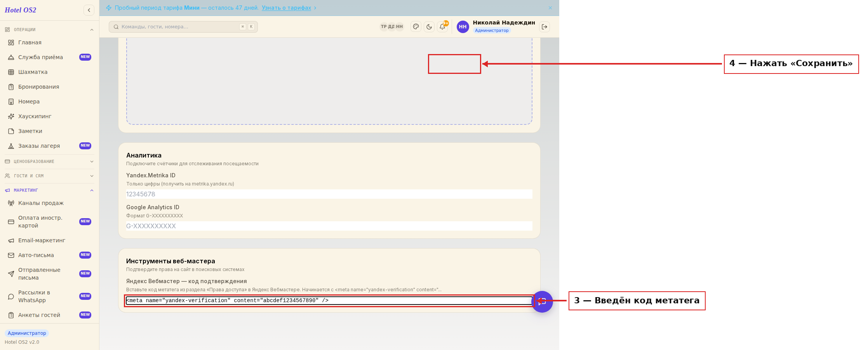The height and width of the screenshot is (350, 868).
Task: Follow the Узнать о тарифах link
Action: pyautogui.click(x=286, y=8)
